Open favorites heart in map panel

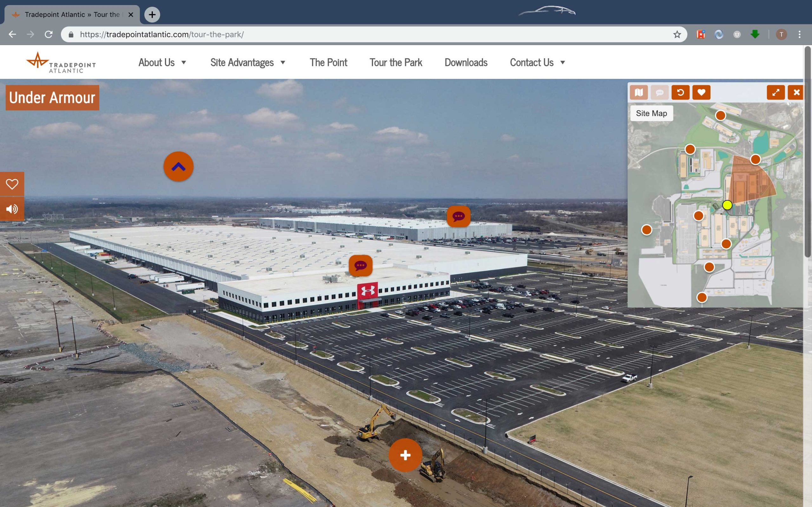point(701,93)
